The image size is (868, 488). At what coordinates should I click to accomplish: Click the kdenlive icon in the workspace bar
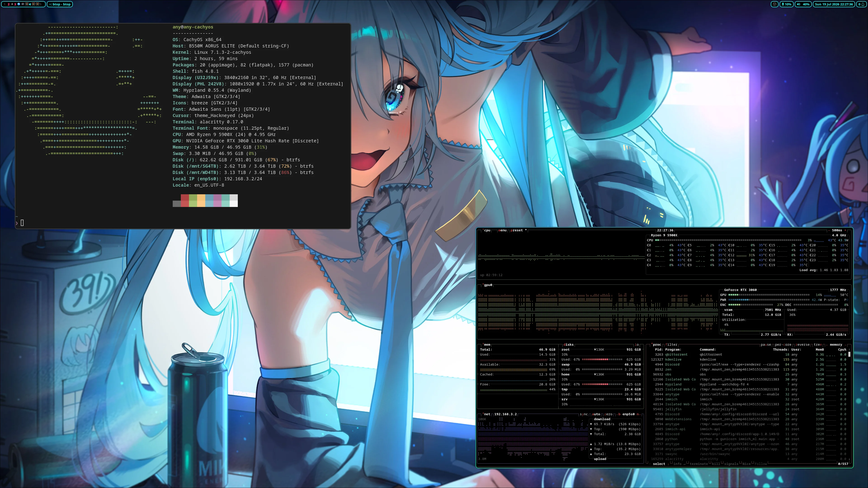tap(23, 4)
